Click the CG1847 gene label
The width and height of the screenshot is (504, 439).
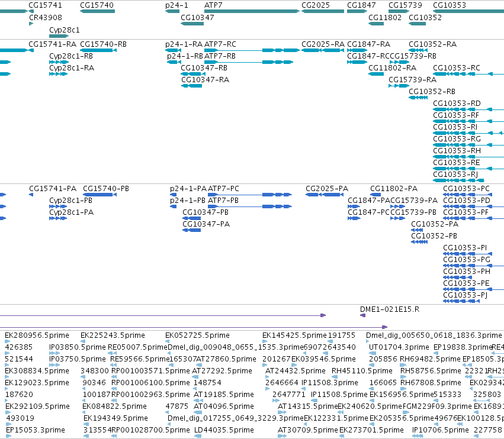point(361,5)
